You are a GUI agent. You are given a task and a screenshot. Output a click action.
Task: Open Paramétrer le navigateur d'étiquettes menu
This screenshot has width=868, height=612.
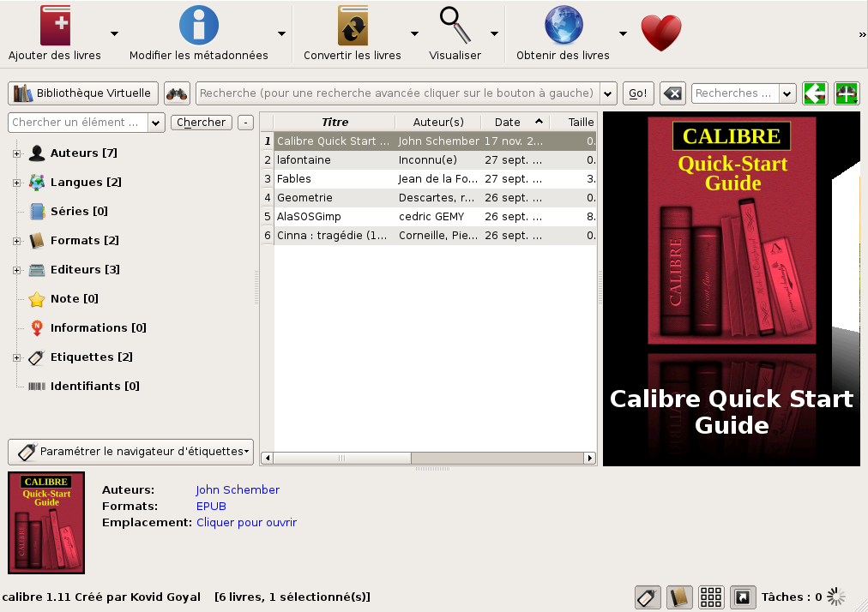(130, 452)
